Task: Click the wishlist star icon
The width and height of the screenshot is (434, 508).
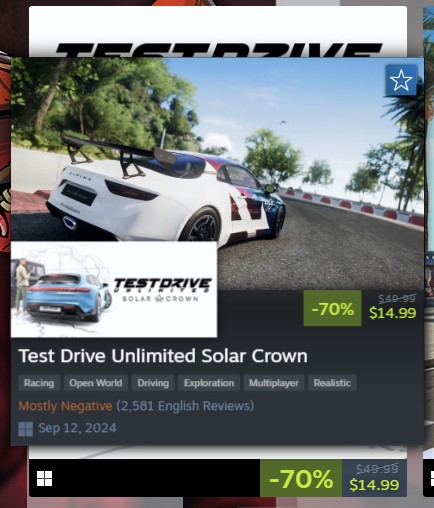Action: (401, 80)
